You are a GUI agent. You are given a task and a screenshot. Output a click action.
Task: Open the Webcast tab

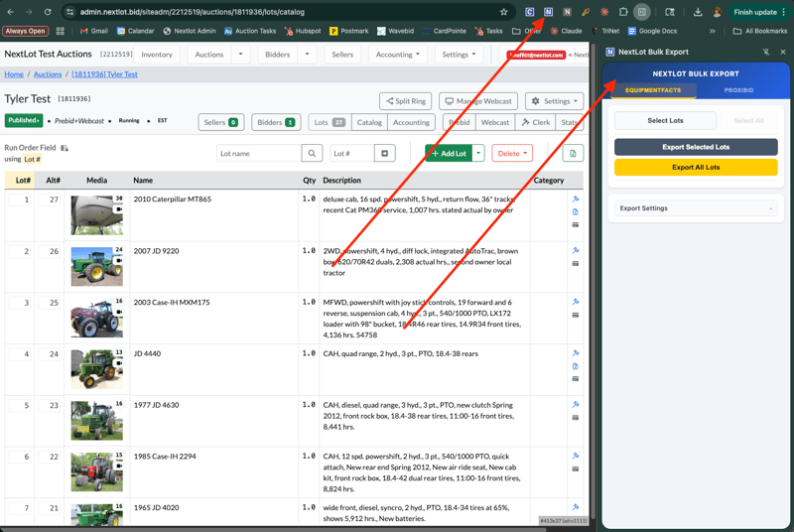[x=494, y=122]
